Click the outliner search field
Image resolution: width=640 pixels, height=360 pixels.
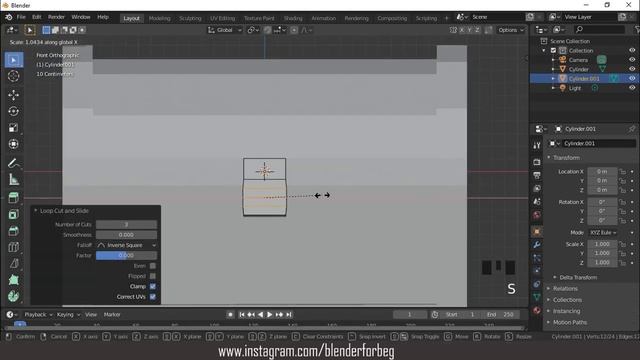pyautogui.click(x=599, y=29)
